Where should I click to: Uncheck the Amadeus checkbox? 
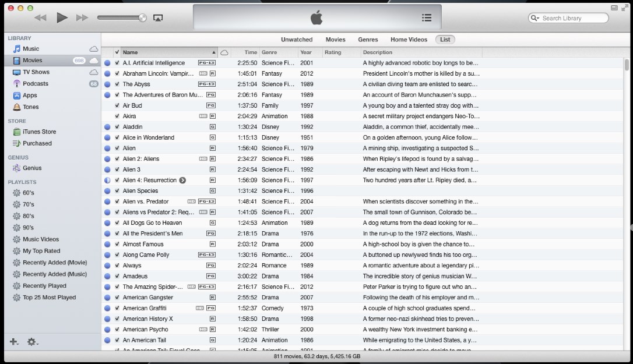tap(117, 277)
